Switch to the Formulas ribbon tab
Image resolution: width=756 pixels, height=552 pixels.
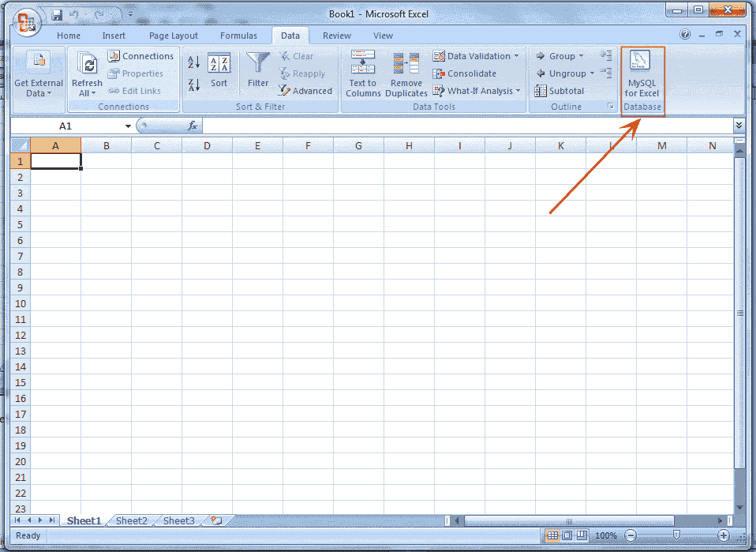coord(238,35)
